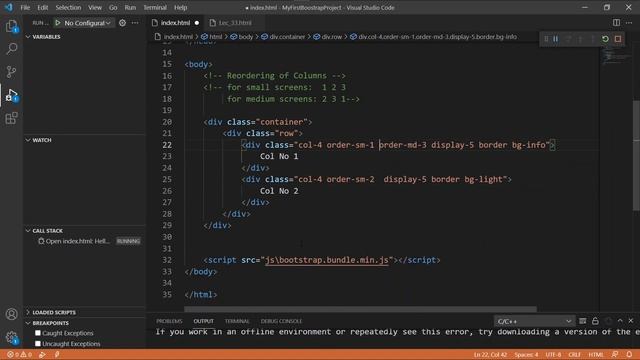640x360 pixels.
Task: Open the Source Control view
Action: point(11,72)
